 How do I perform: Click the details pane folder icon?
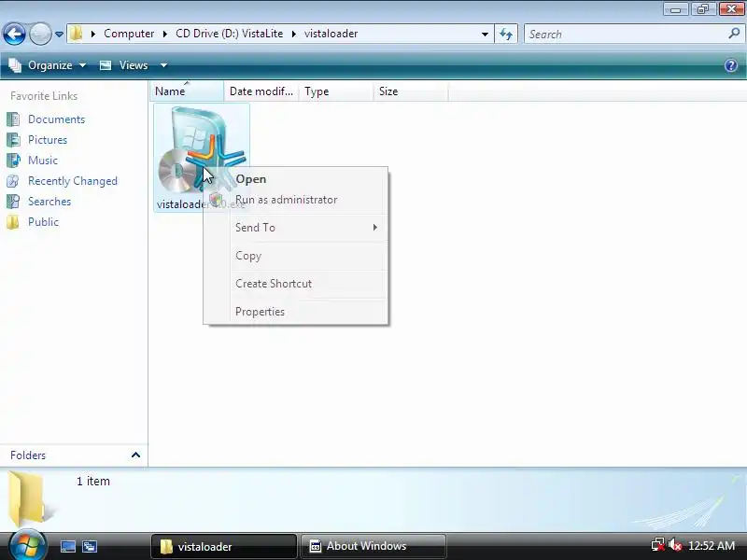click(x=30, y=497)
